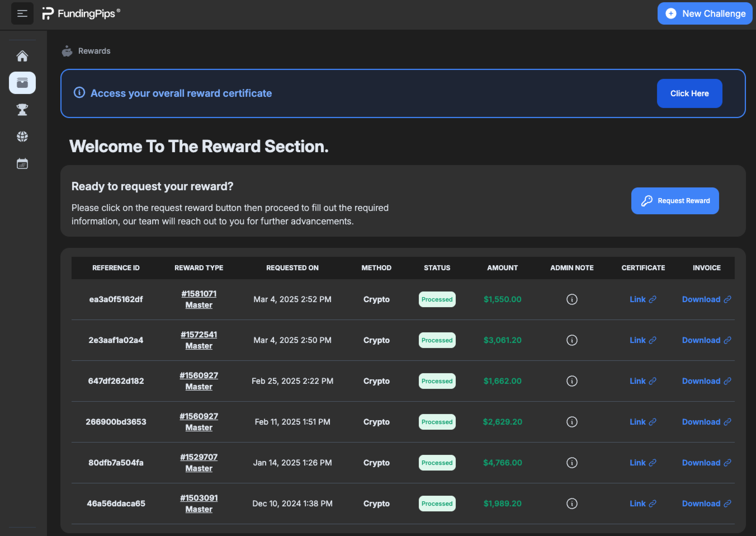
Task: Select reference ID 266900bd3653
Action: pos(116,422)
